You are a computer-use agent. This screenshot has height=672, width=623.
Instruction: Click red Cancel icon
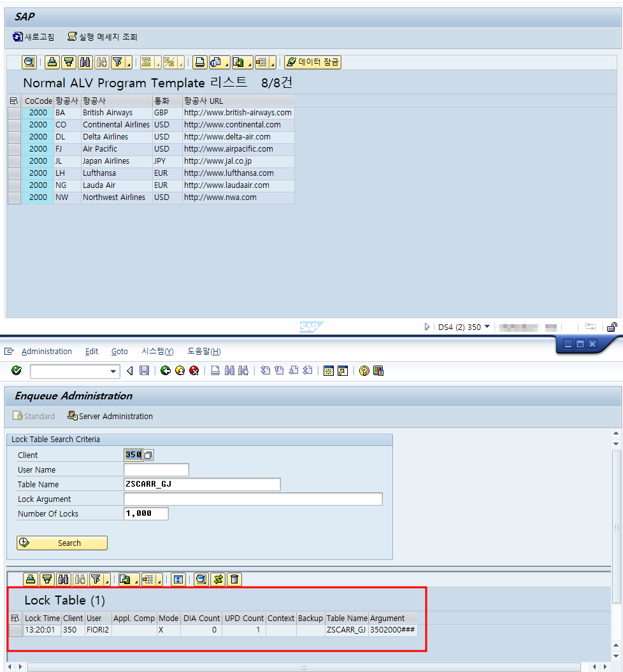tap(194, 371)
